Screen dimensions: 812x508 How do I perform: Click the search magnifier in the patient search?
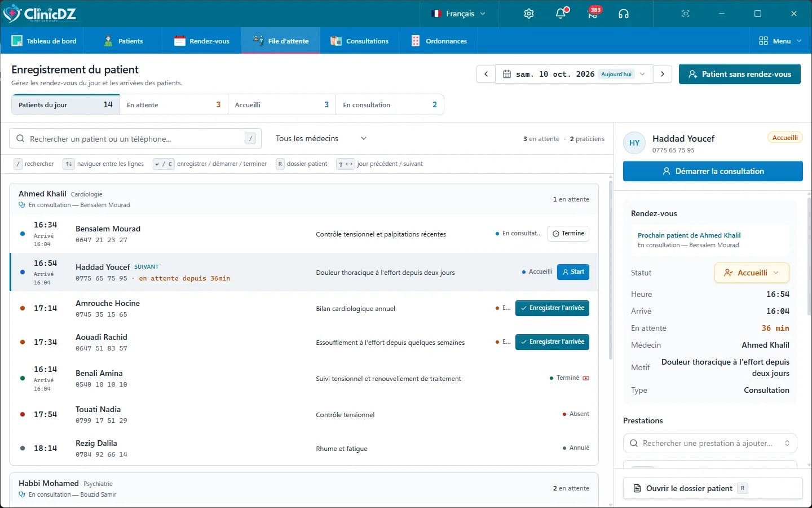[x=21, y=139]
